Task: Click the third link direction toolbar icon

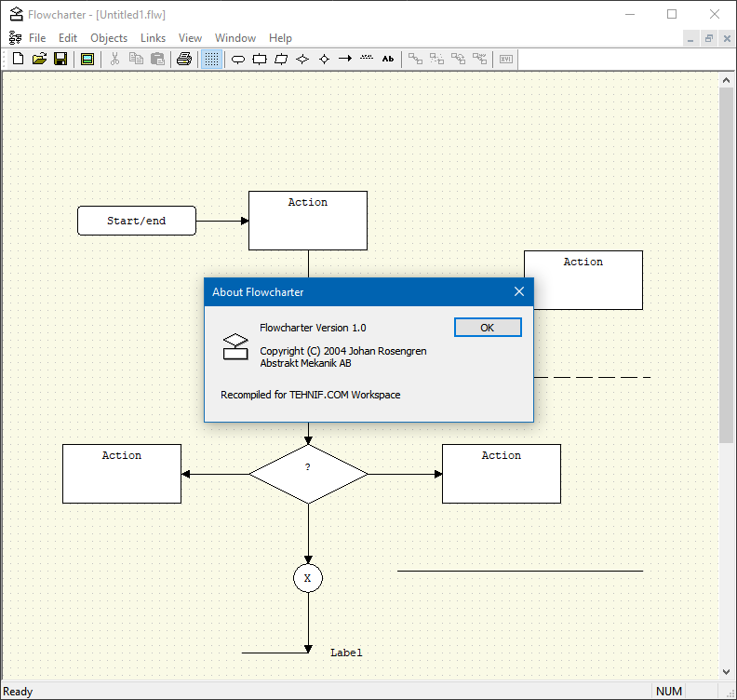Action: tap(458, 59)
